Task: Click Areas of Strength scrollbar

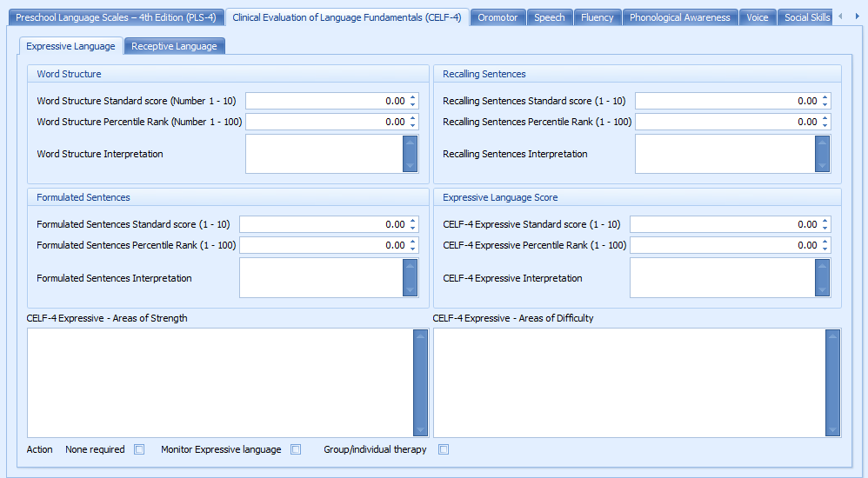Action: tap(420, 383)
